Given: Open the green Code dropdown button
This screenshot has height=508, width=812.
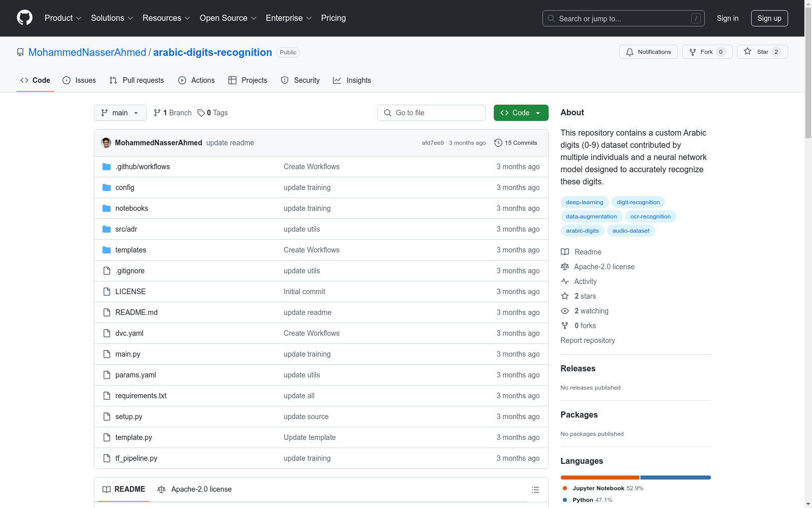Looking at the screenshot, I should (521, 113).
